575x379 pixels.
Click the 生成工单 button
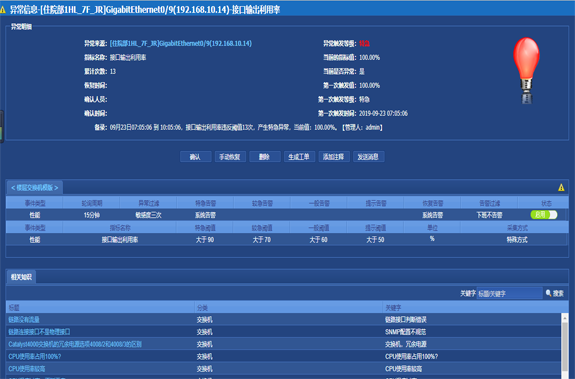pos(299,157)
